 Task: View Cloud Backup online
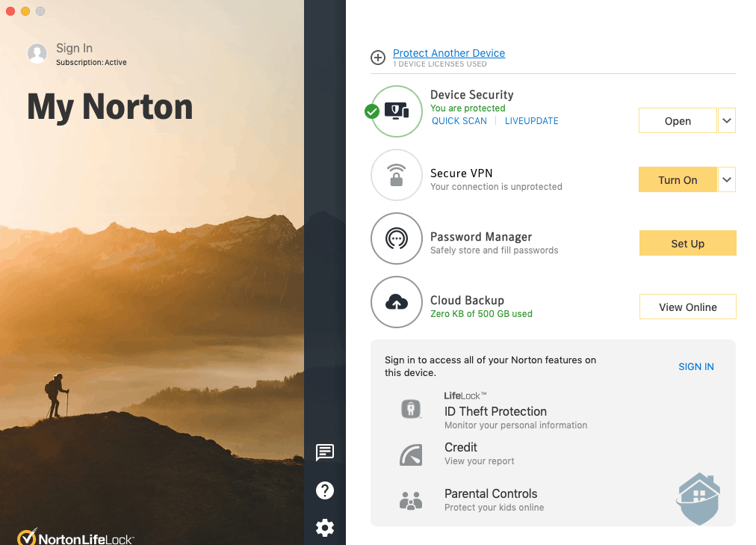(687, 307)
